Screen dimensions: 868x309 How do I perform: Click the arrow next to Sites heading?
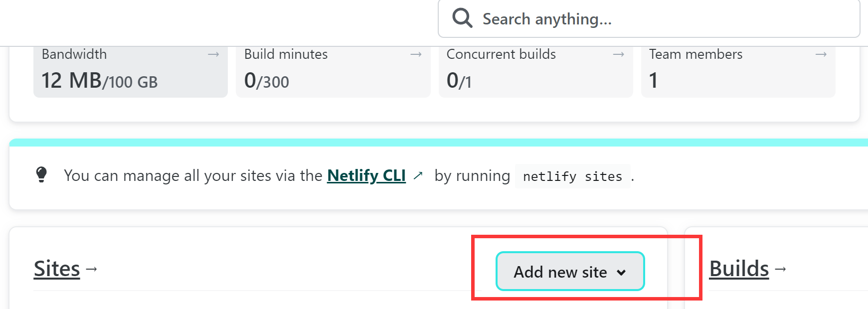[91, 269]
